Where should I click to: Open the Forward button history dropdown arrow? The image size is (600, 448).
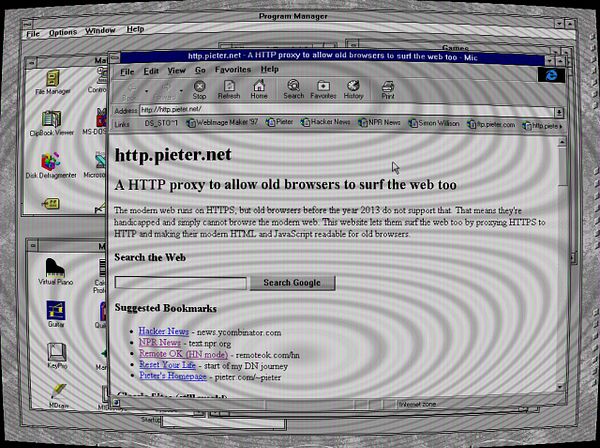[181, 92]
